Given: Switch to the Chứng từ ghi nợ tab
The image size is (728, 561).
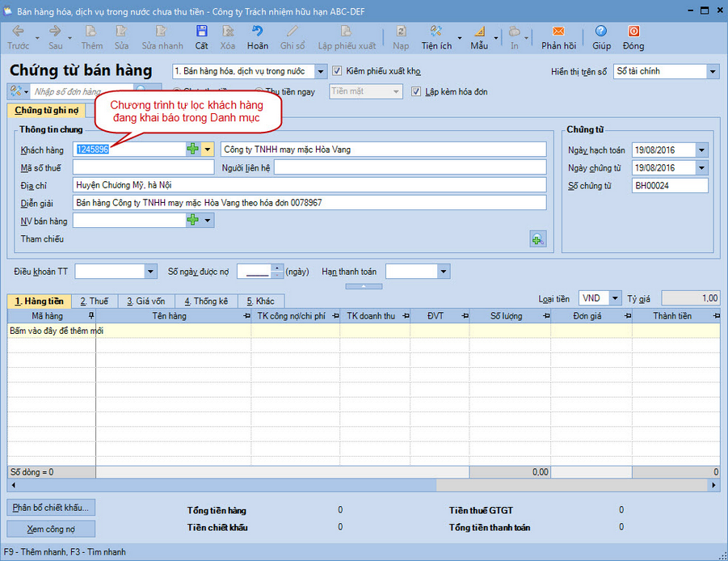Looking at the screenshot, I should (46, 111).
